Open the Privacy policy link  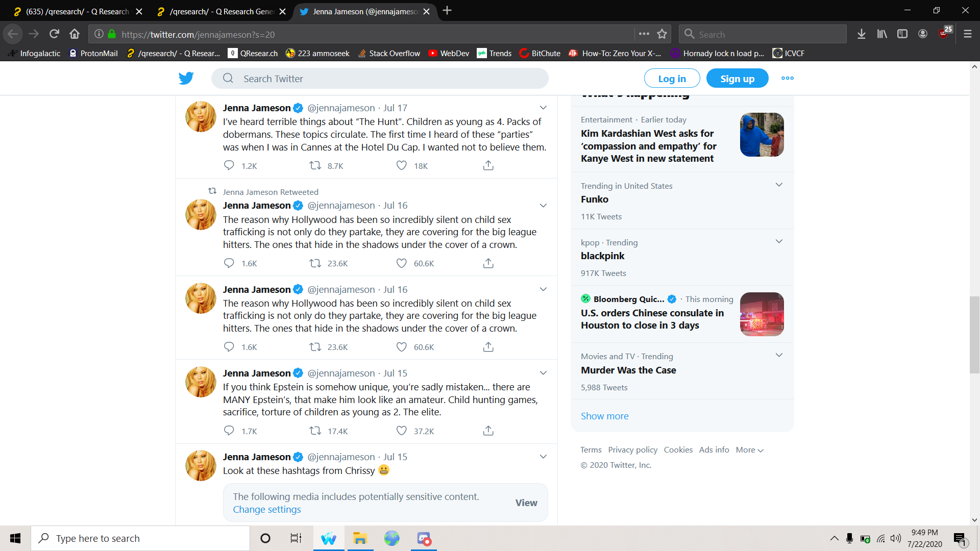point(632,450)
